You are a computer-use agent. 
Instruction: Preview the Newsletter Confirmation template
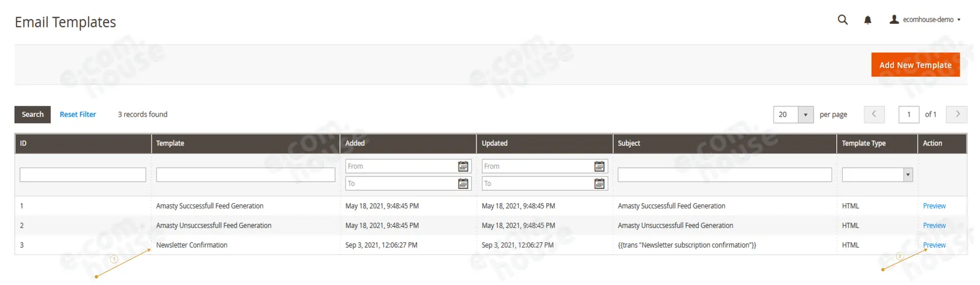click(x=934, y=245)
